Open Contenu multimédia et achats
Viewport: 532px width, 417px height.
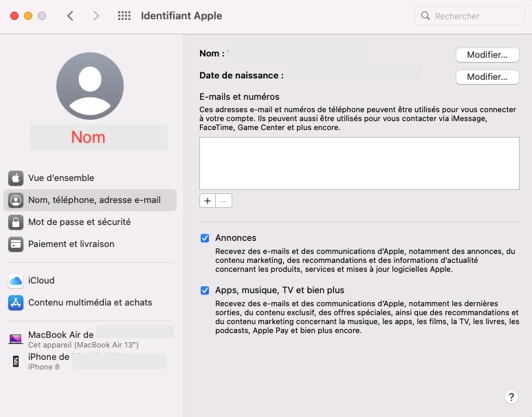90,303
